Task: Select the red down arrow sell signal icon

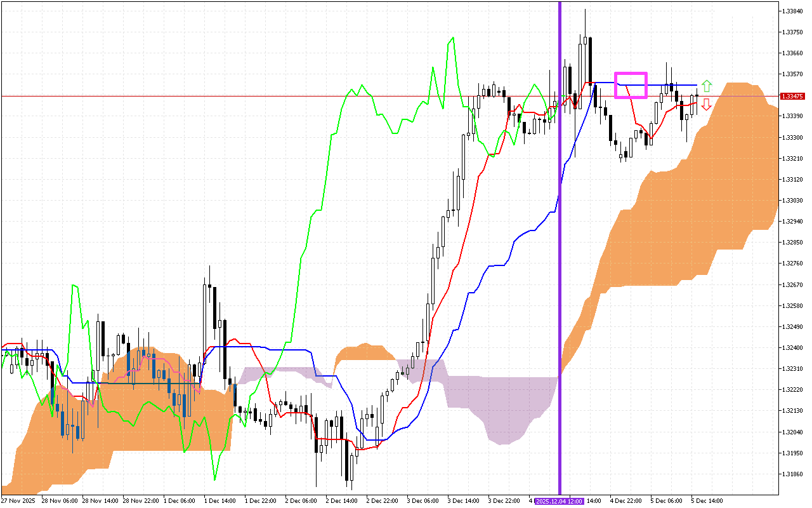Action: click(706, 105)
